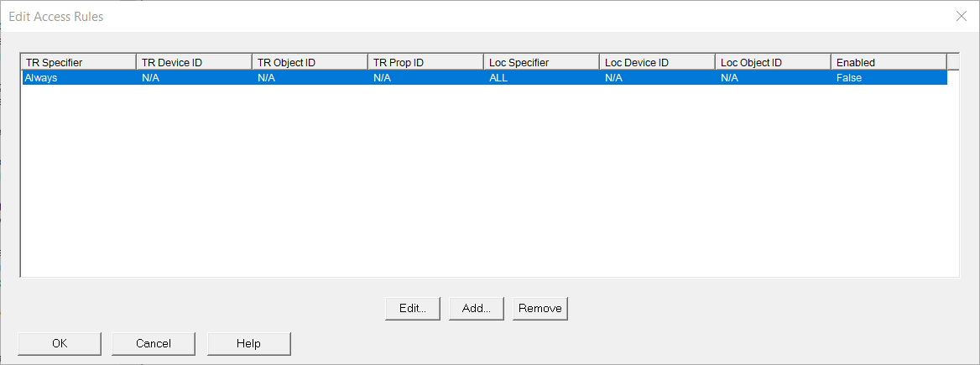The image size is (980, 365).
Task: Select the 'Always' cell in the rule row
Action: click(40, 77)
